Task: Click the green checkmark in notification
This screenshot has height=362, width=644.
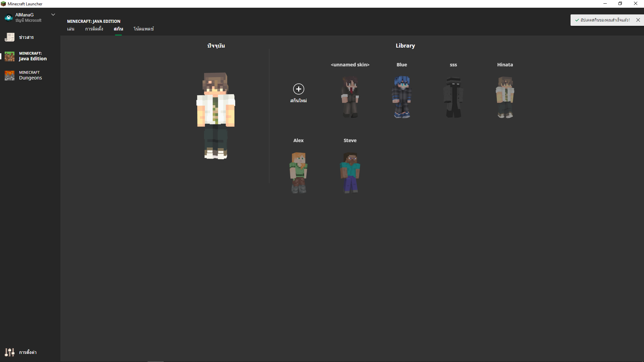Action: 577,20
